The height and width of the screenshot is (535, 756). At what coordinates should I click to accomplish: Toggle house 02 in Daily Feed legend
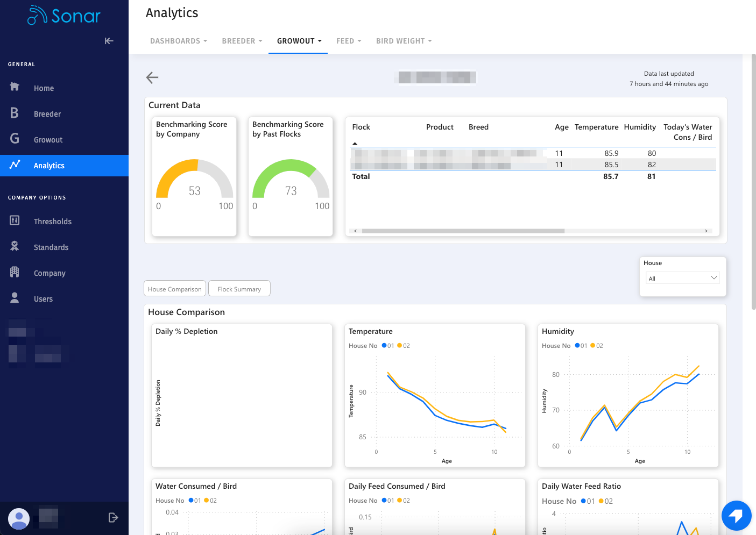404,501
